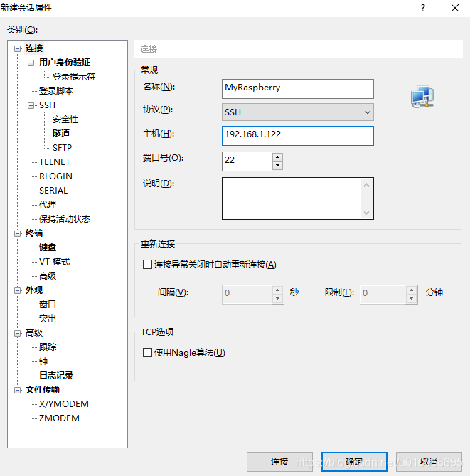The width and height of the screenshot is (470, 476).
Task: Select 外观 in the category tree
Action: (34, 290)
